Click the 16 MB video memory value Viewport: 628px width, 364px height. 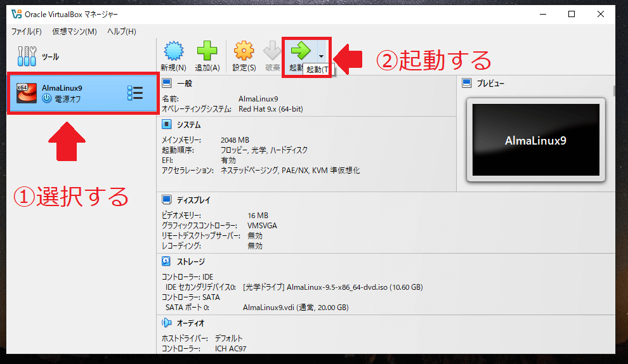[x=258, y=216]
